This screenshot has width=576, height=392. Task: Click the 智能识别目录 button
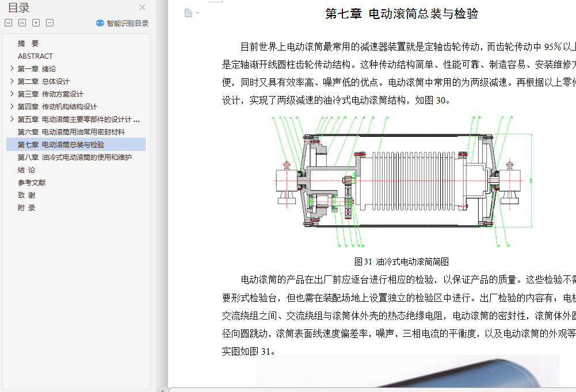pos(123,23)
